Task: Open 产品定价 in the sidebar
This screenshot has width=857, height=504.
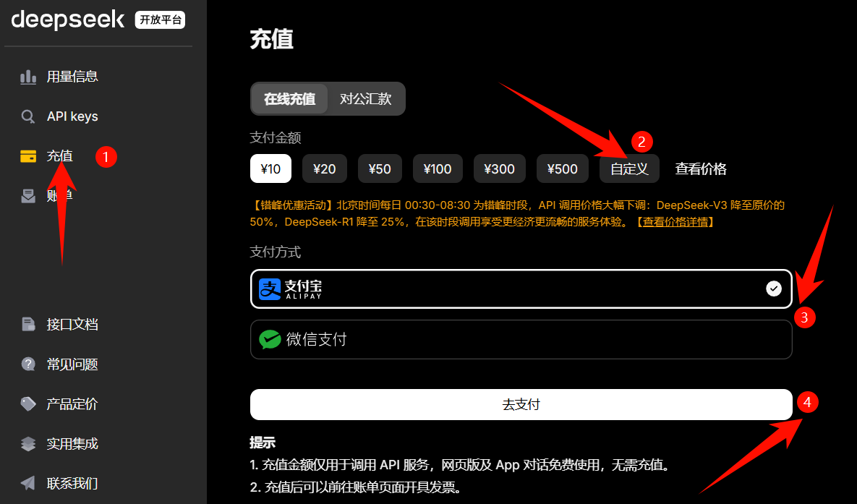Action: point(72,404)
